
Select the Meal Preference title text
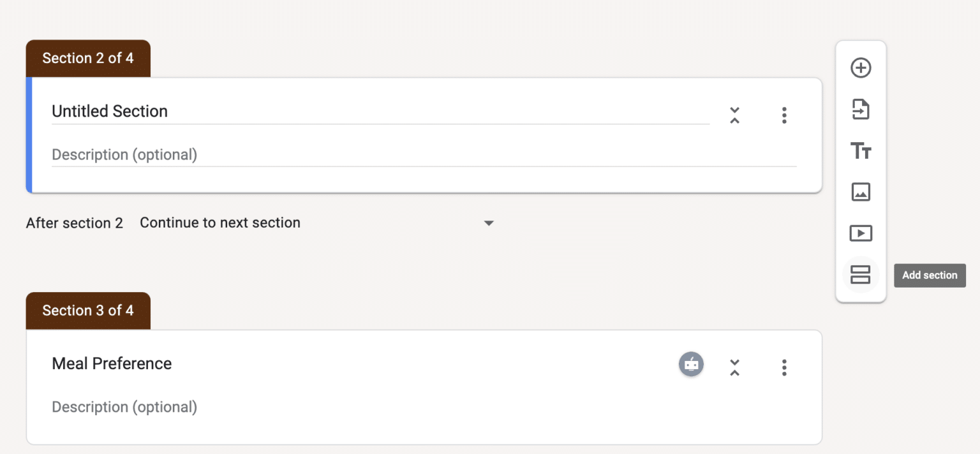(112, 363)
